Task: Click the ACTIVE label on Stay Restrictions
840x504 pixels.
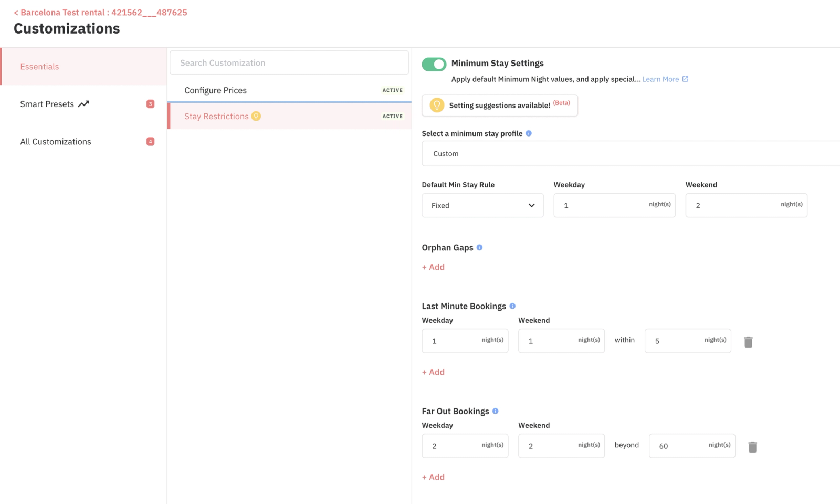Action: coord(393,116)
